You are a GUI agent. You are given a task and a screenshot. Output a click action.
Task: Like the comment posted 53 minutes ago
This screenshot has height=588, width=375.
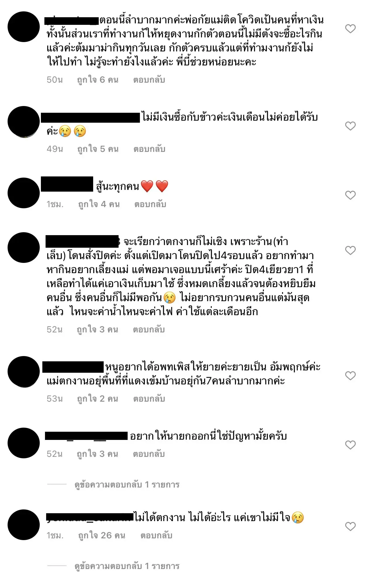coord(350,376)
